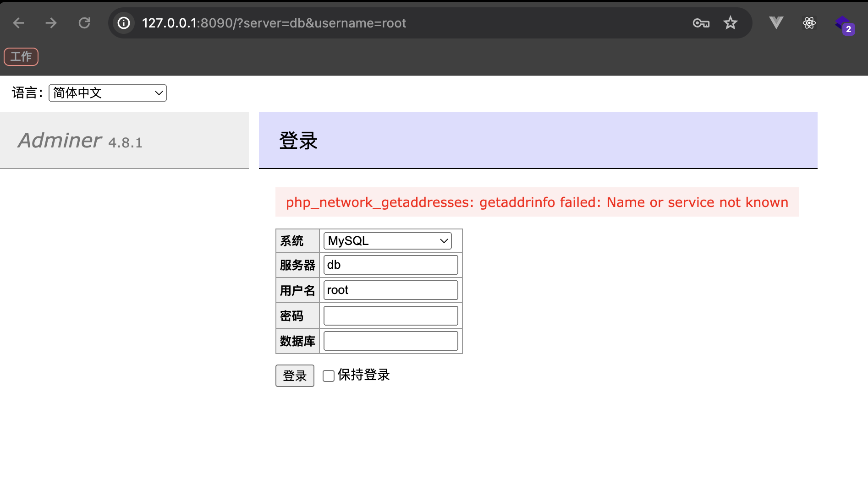
Task: Open saved passwords key icon
Action: pos(701,23)
